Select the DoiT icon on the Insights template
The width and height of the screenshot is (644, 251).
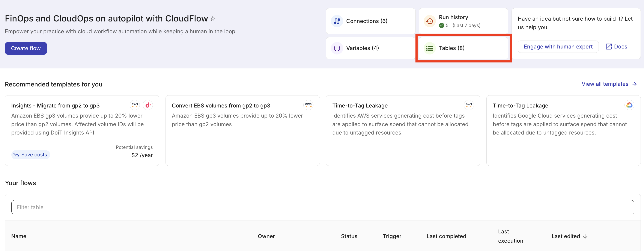click(x=148, y=105)
